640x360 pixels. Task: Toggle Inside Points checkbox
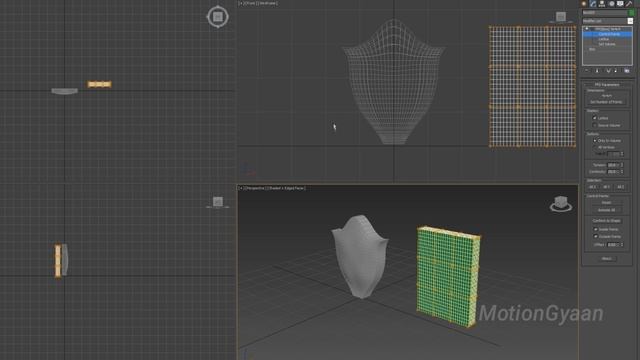click(x=596, y=229)
